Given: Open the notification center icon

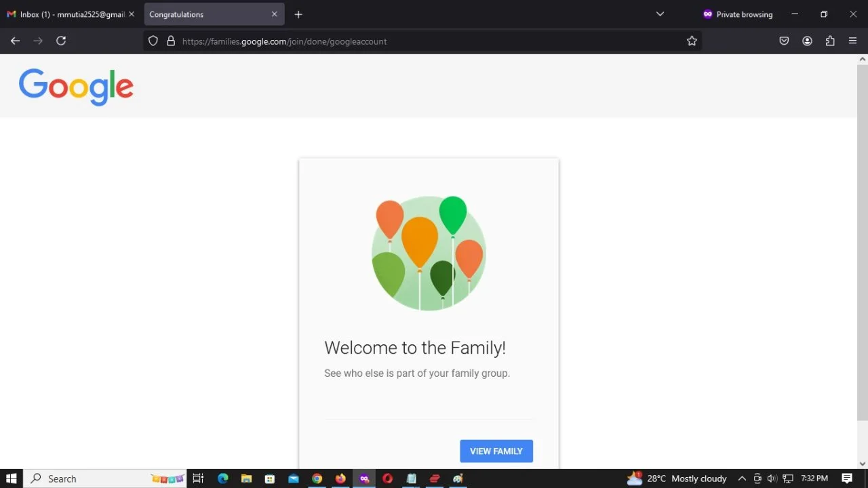Looking at the screenshot, I should (x=847, y=479).
